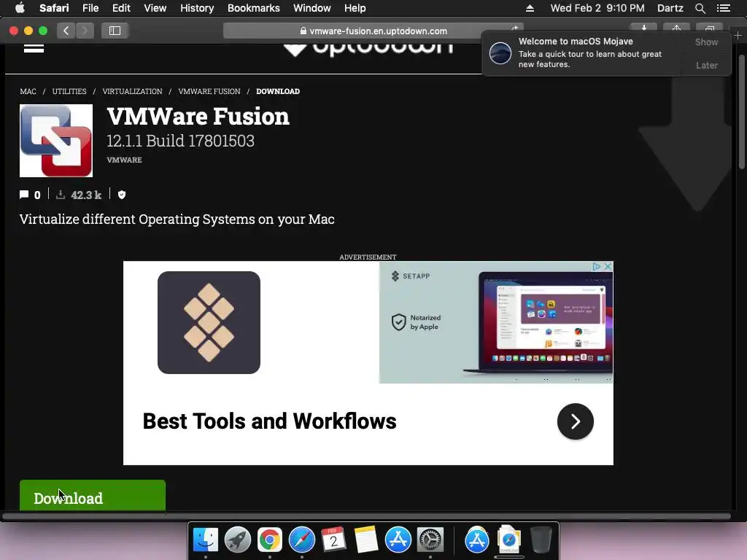Open the App Store icon left of System Preferences
Image resolution: width=747 pixels, height=560 pixels.
pos(398,540)
